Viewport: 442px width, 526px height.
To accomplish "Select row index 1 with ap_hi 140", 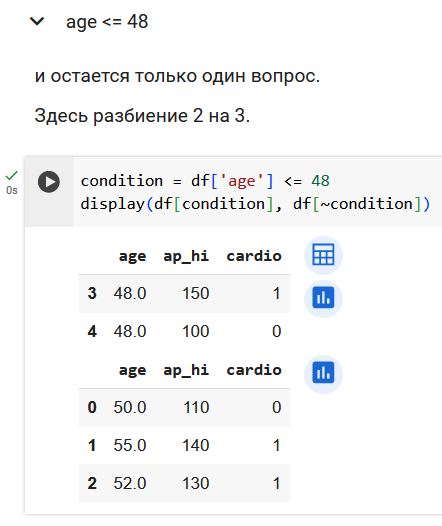I will 184,445.
